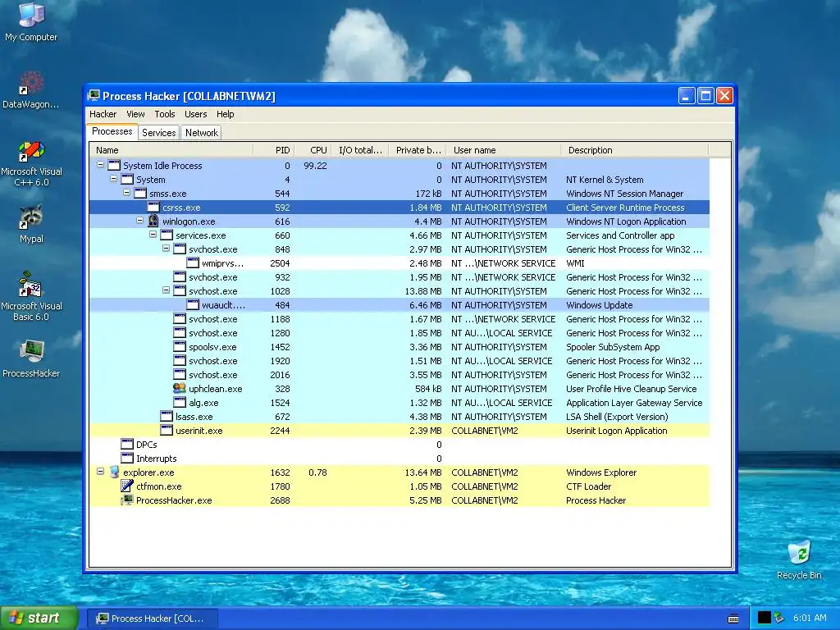Click the 6:01 AM system clock
Screen dimensions: 840x630
point(810,618)
